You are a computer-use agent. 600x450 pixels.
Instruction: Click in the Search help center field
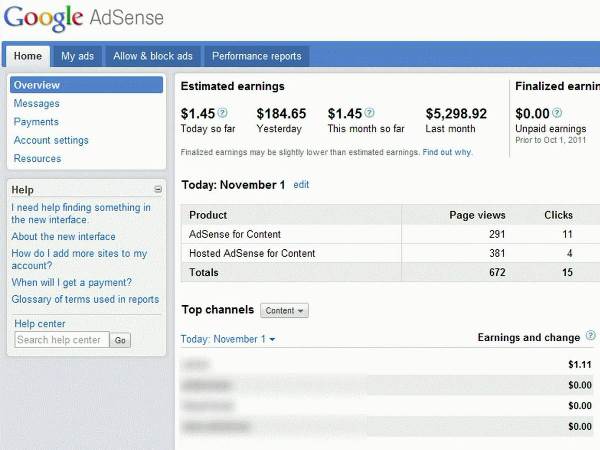tap(61, 340)
